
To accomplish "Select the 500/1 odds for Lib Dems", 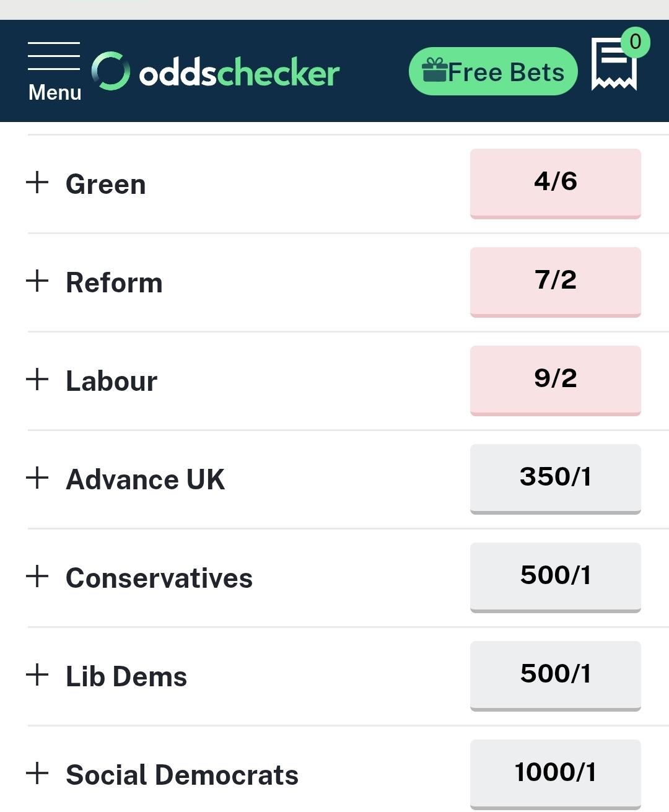I will click(555, 675).
